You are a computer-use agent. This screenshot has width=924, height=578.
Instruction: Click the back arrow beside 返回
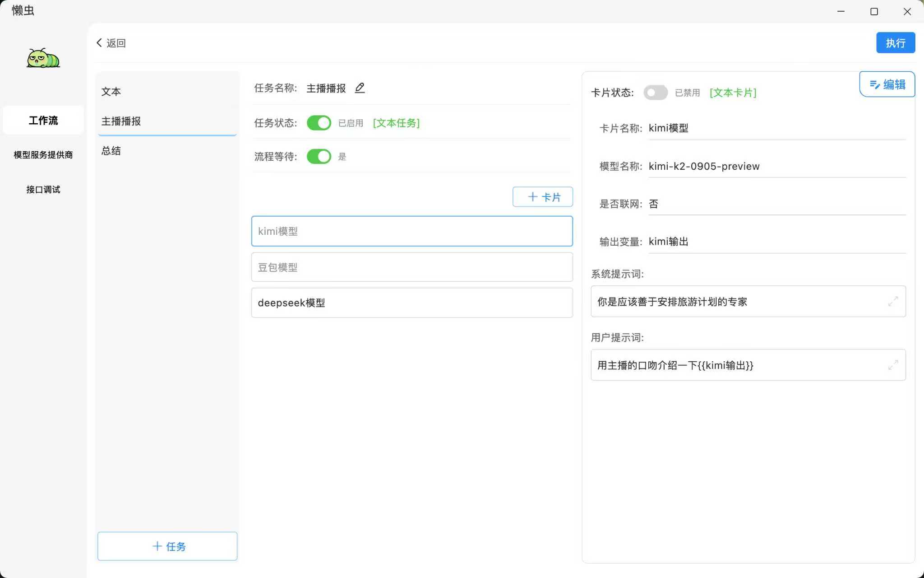99,42
